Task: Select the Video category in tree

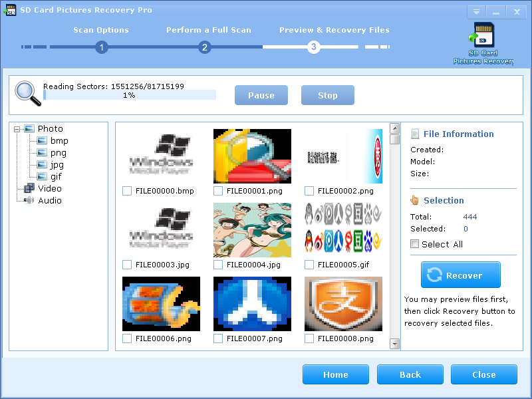Action: pos(50,188)
